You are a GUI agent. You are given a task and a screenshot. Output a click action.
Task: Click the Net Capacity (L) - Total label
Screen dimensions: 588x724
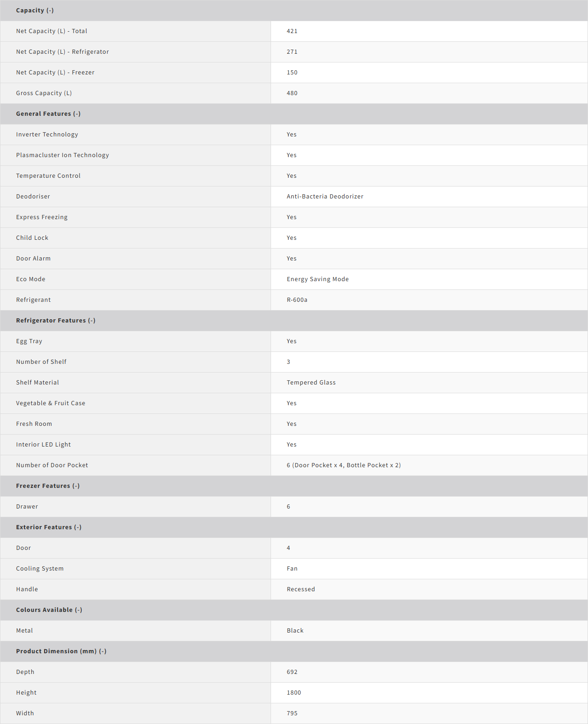coord(51,31)
